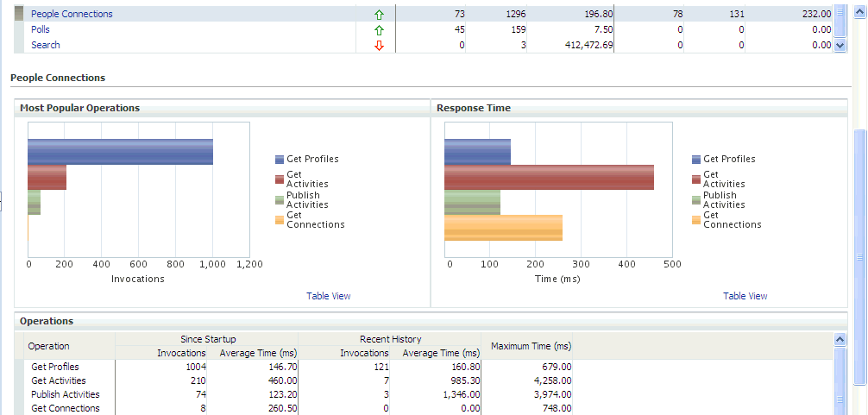
Task: Open the People Connections service link
Action: click(72, 14)
